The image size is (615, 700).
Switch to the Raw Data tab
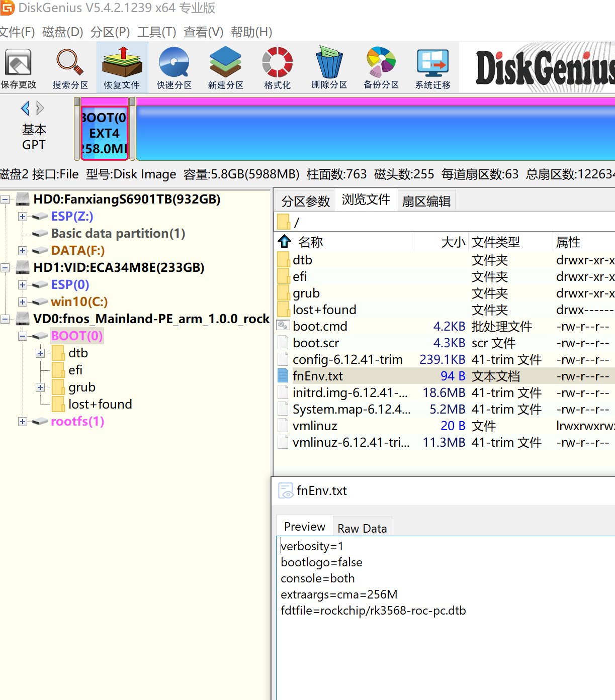362,528
